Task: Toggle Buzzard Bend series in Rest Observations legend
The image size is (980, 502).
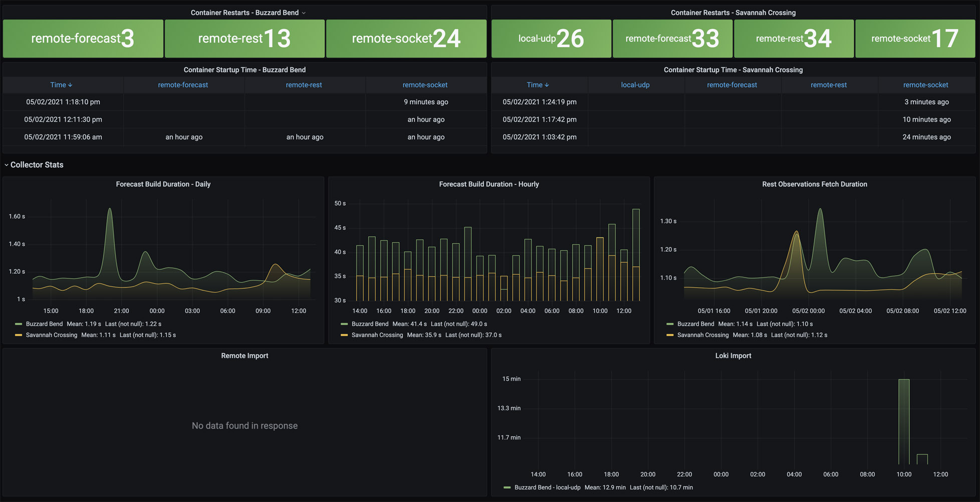Action: click(696, 324)
